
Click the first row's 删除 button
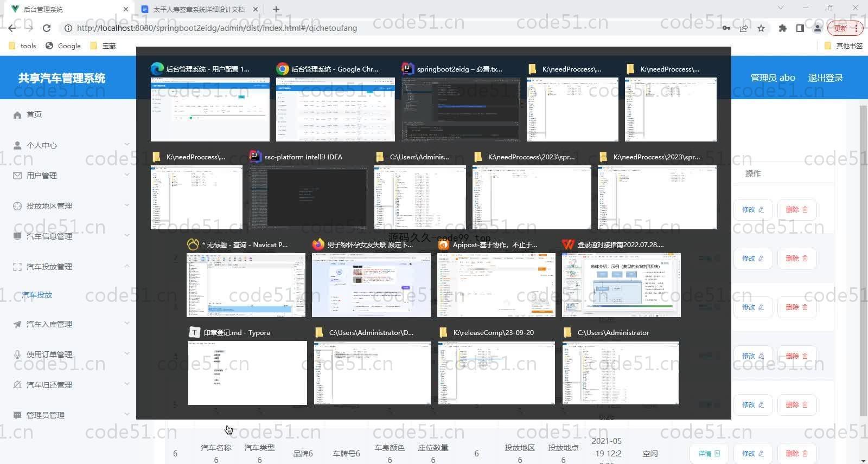tap(796, 210)
